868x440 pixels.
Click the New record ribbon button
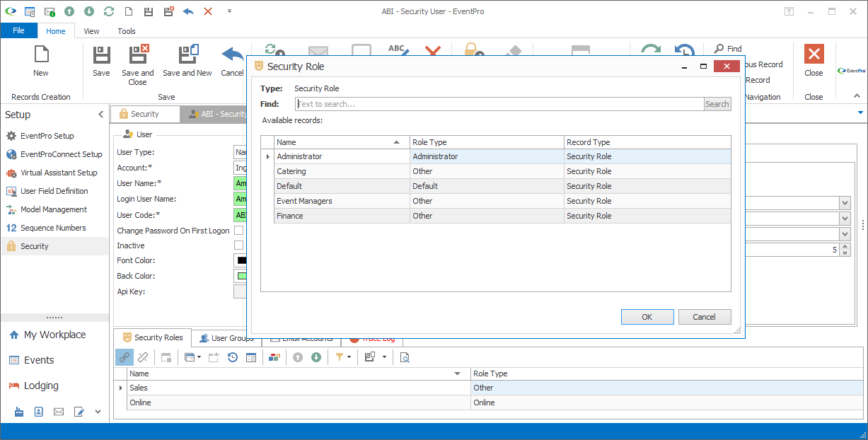click(x=41, y=61)
